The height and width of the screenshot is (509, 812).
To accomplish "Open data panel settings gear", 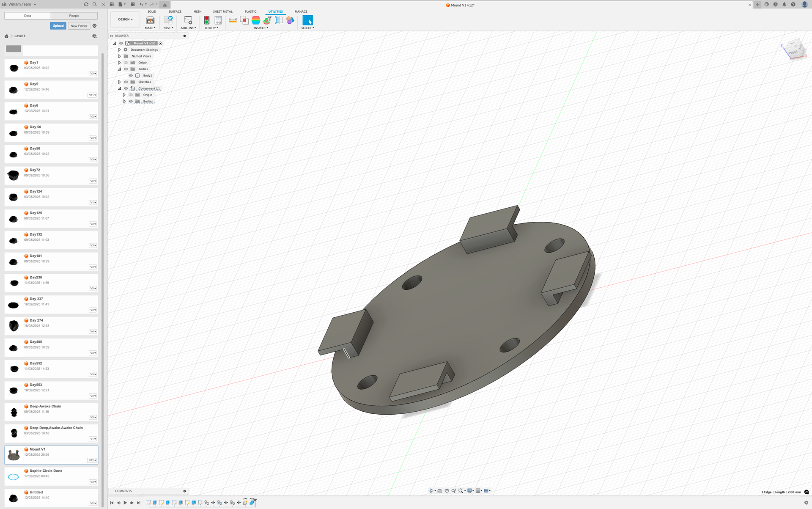I will pyautogui.click(x=95, y=26).
